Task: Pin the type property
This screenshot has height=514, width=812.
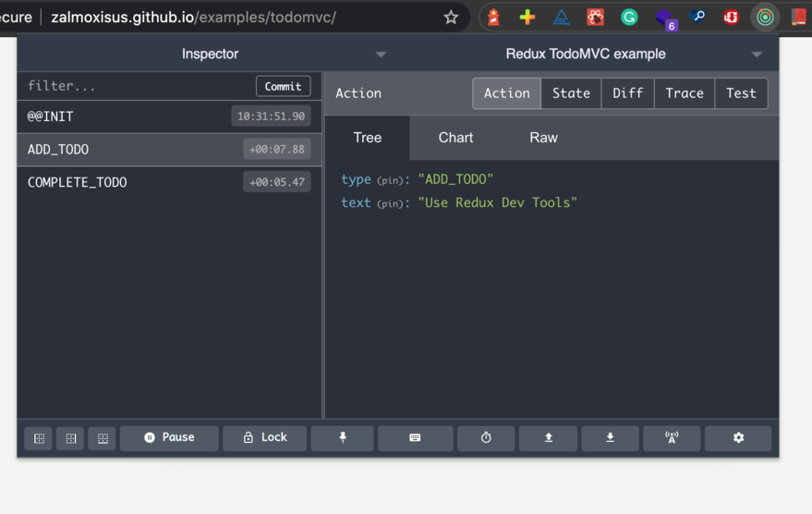Action: point(390,181)
